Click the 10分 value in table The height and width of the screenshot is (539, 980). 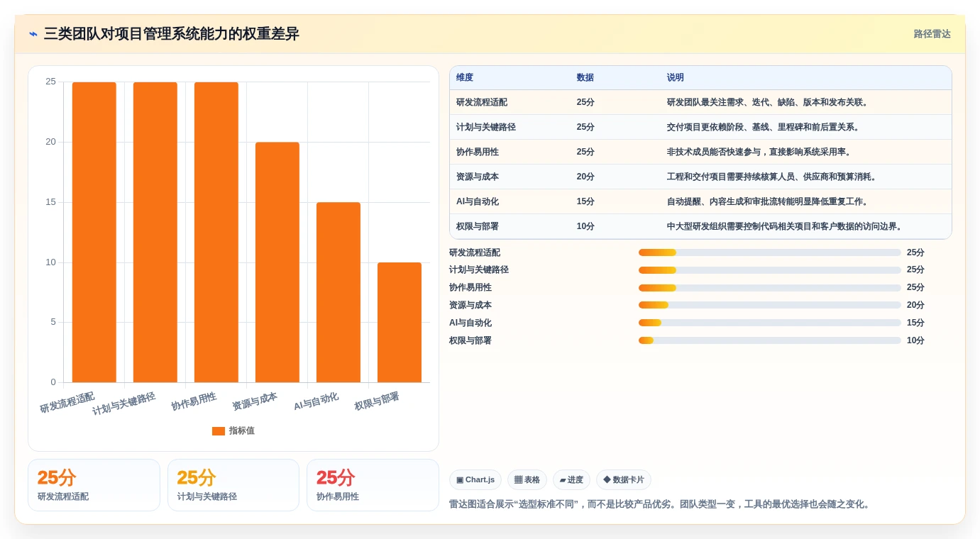click(585, 226)
